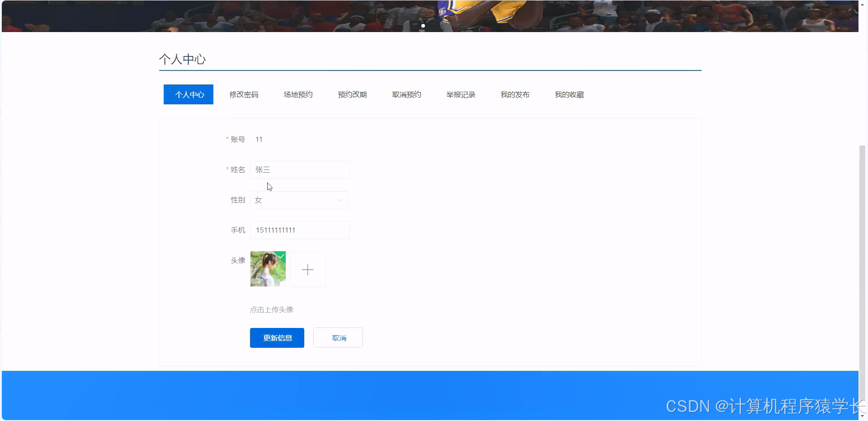
Task: Click the 点击上传头像 upload link
Action: click(271, 309)
